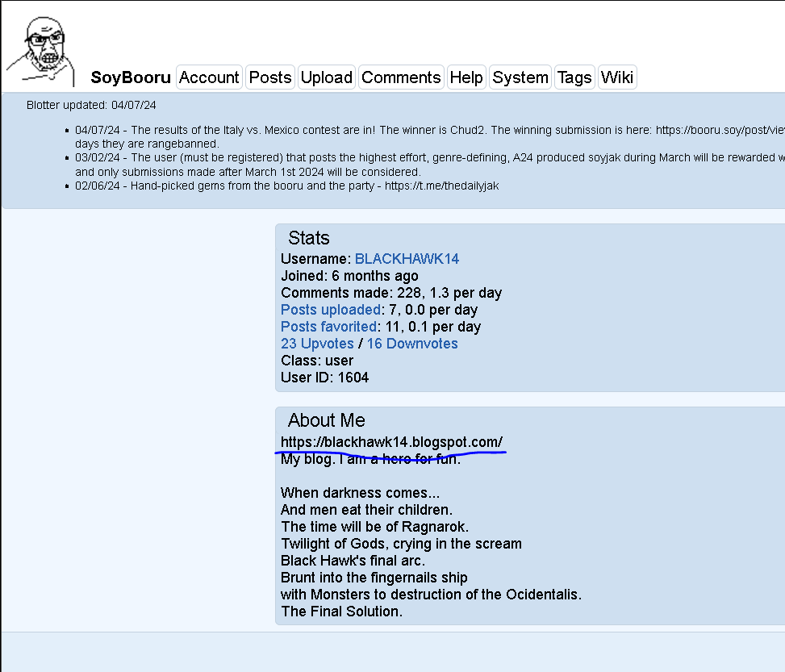785x672 pixels.
Task: Click the 'with Monsters to destruction' line
Action: pyautogui.click(x=431, y=595)
